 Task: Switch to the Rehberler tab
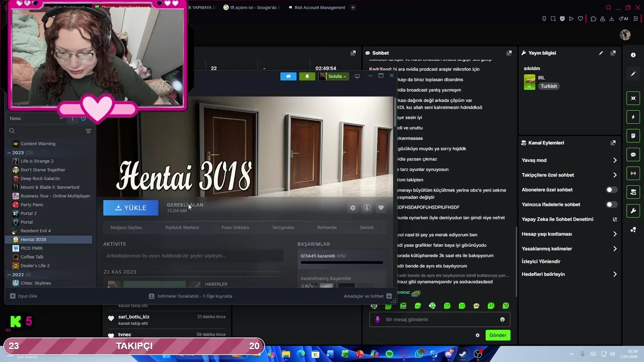327,227
